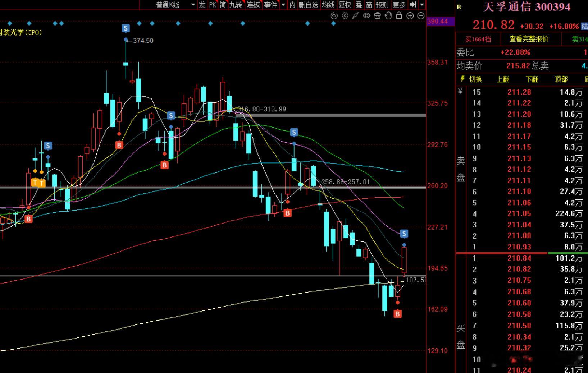Click the left orange T marker

coord(35,183)
